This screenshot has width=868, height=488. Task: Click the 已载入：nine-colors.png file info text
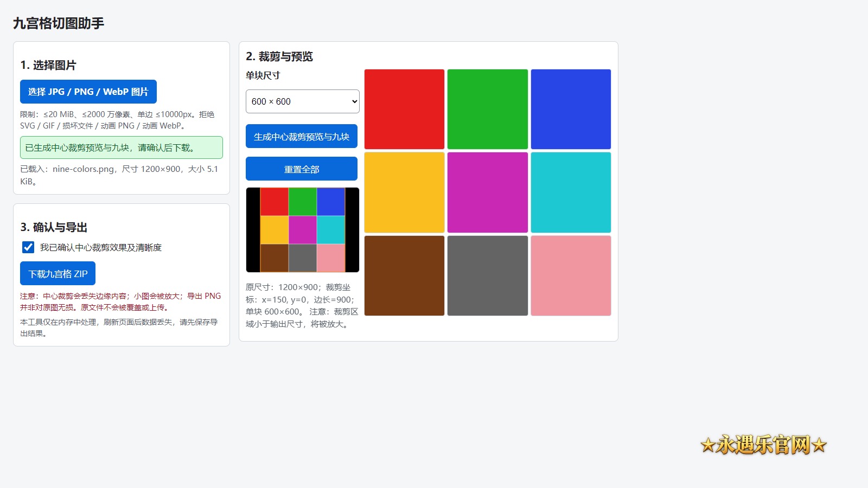click(x=119, y=175)
